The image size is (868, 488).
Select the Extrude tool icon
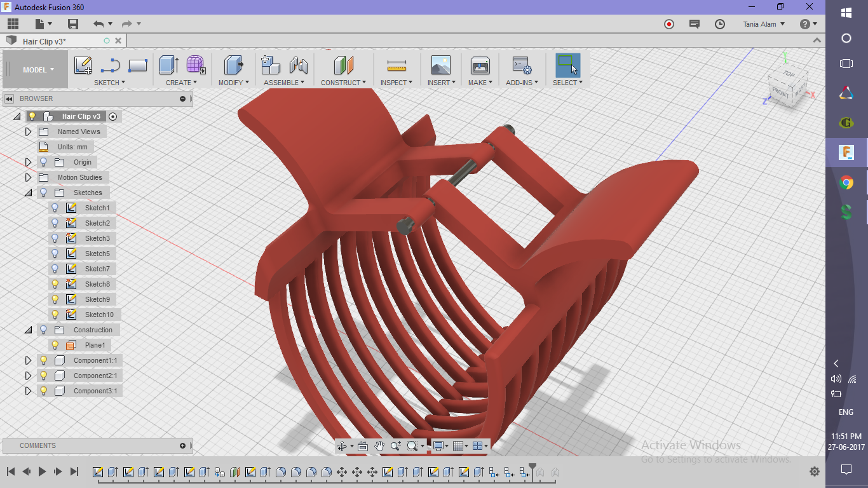pyautogui.click(x=168, y=65)
